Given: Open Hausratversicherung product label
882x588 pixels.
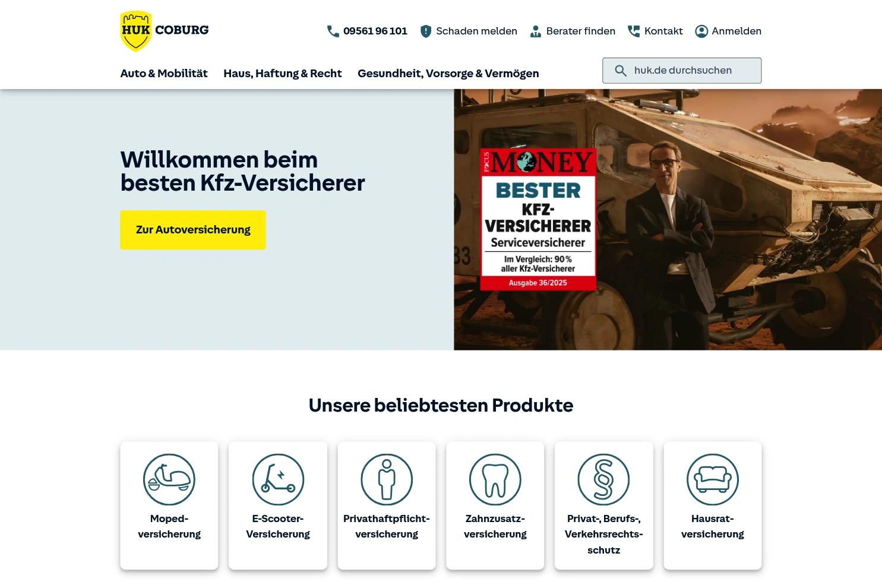Looking at the screenshot, I should point(713,526).
